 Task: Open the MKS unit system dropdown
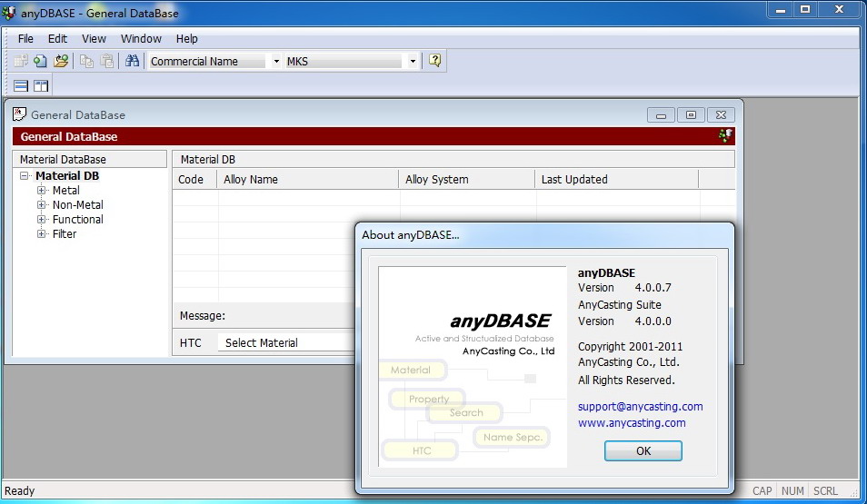coord(413,62)
